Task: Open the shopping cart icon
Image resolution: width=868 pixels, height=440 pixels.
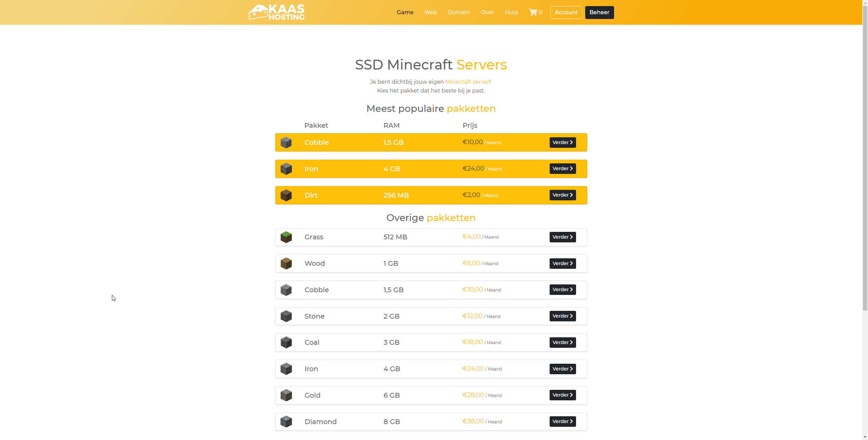Action: pos(533,12)
